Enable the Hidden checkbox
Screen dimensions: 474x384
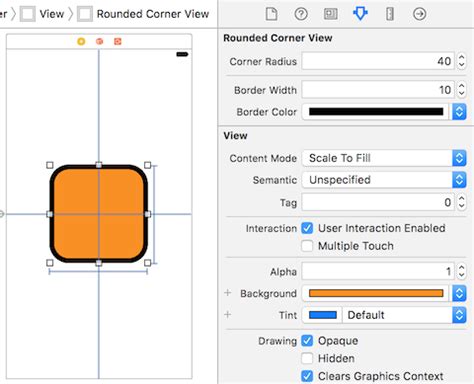307,358
